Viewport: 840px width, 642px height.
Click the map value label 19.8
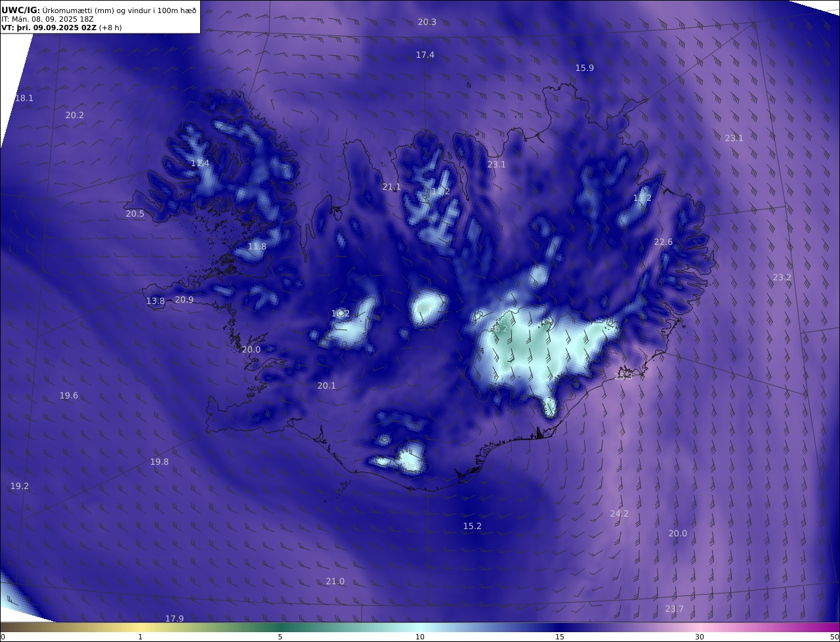tap(159, 461)
